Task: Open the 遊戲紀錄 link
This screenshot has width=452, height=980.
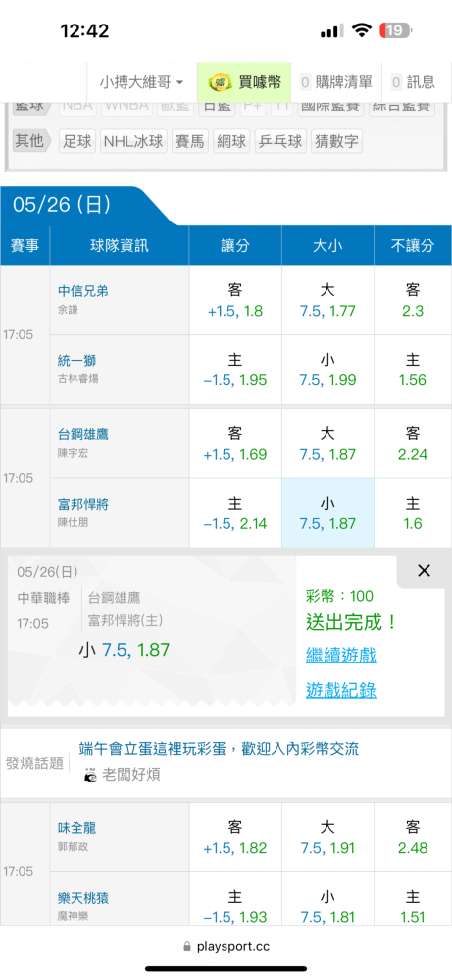Action: click(x=341, y=690)
